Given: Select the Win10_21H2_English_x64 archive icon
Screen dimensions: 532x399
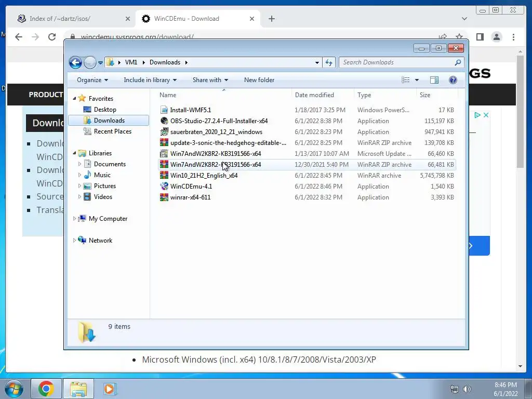Looking at the screenshot, I should coord(164,176).
